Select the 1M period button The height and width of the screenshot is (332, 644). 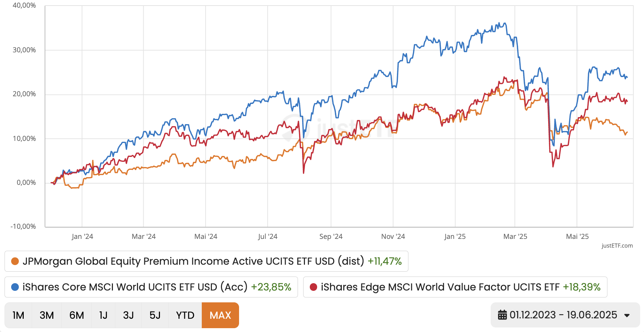pos(18,315)
